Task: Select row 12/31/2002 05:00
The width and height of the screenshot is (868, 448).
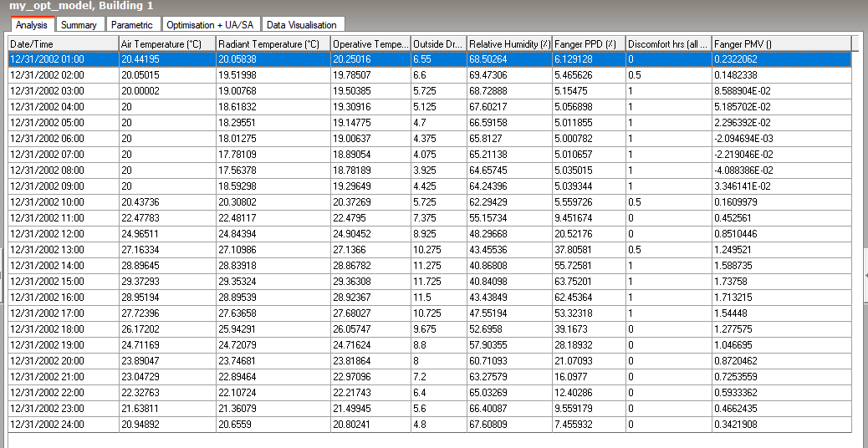Action: pyautogui.click(x=430, y=122)
